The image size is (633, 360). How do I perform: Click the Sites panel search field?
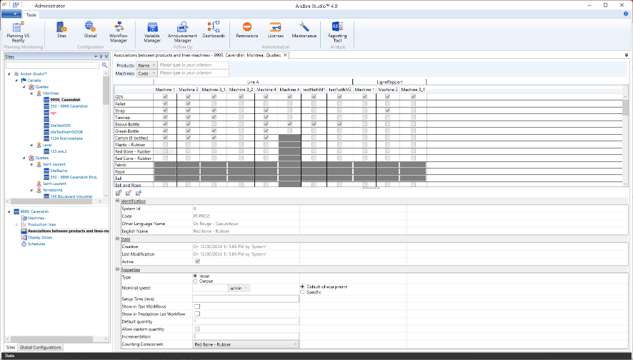[x=52, y=65]
